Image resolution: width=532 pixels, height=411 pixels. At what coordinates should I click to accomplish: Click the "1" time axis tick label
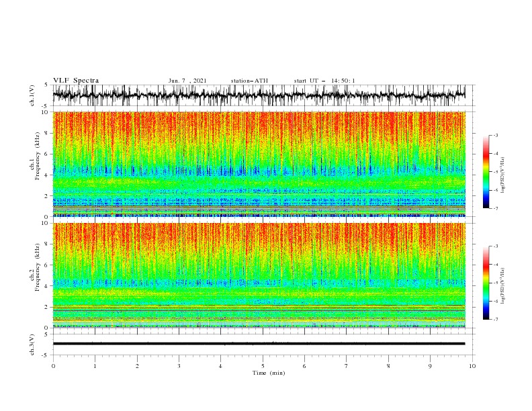coord(95,366)
